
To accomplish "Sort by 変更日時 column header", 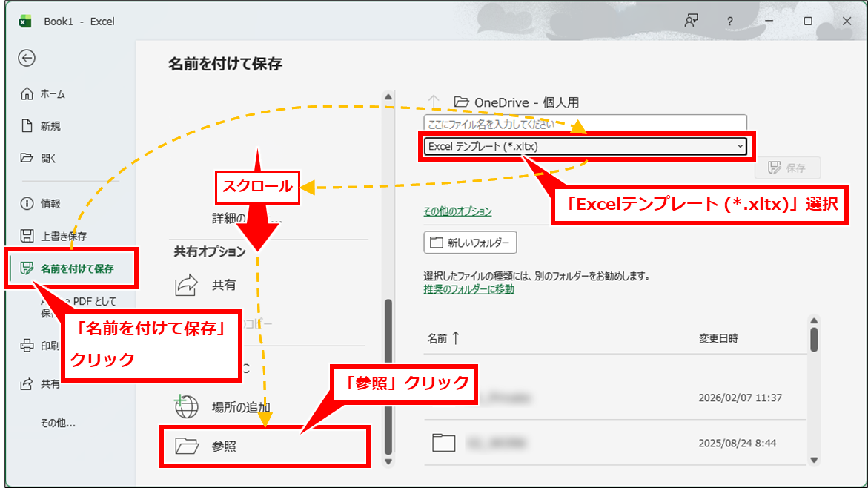I will click(718, 338).
